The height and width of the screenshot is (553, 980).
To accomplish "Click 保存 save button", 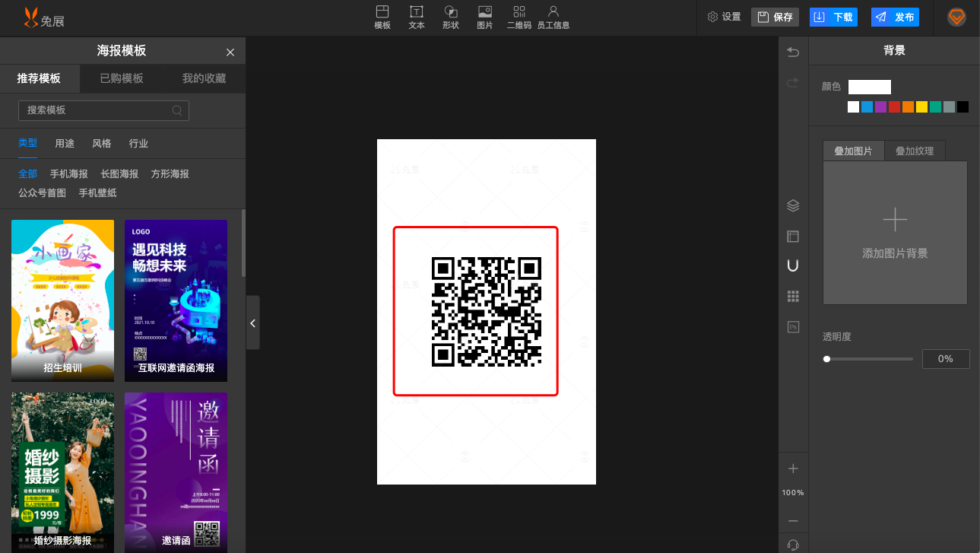I will [x=775, y=17].
